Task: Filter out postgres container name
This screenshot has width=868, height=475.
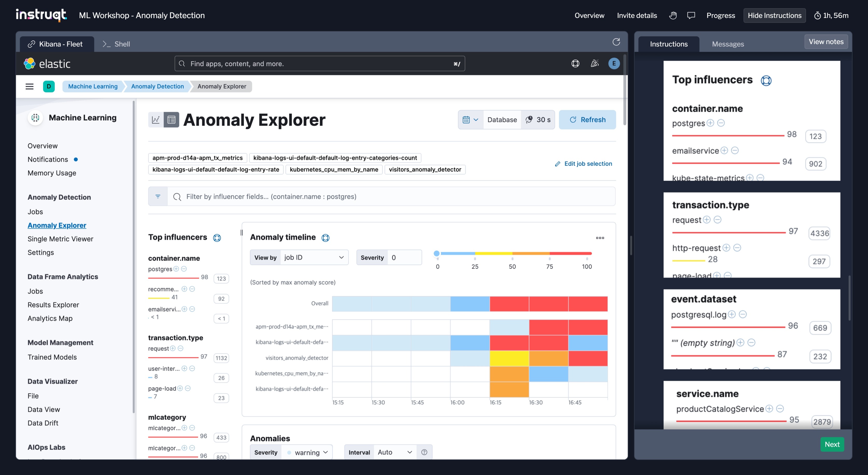Action: point(184,269)
